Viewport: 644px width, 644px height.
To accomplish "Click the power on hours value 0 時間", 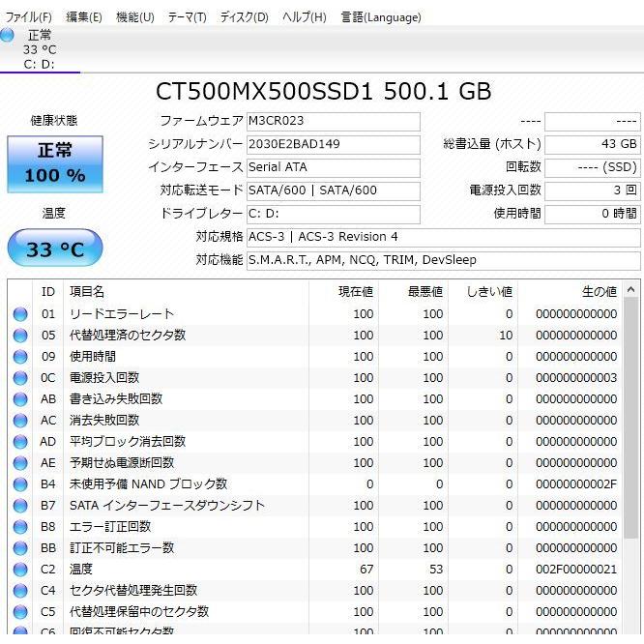I will tap(592, 214).
